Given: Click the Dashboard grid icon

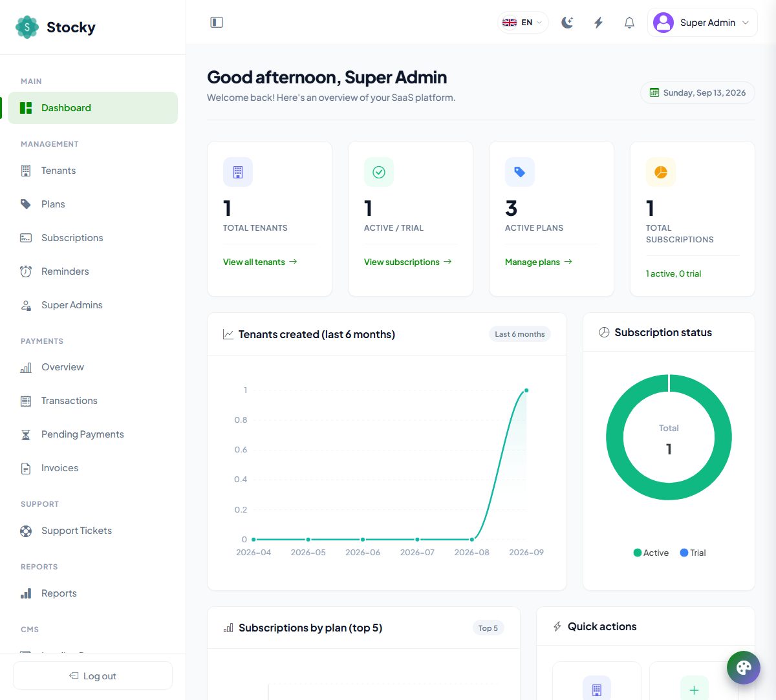Looking at the screenshot, I should (26, 108).
